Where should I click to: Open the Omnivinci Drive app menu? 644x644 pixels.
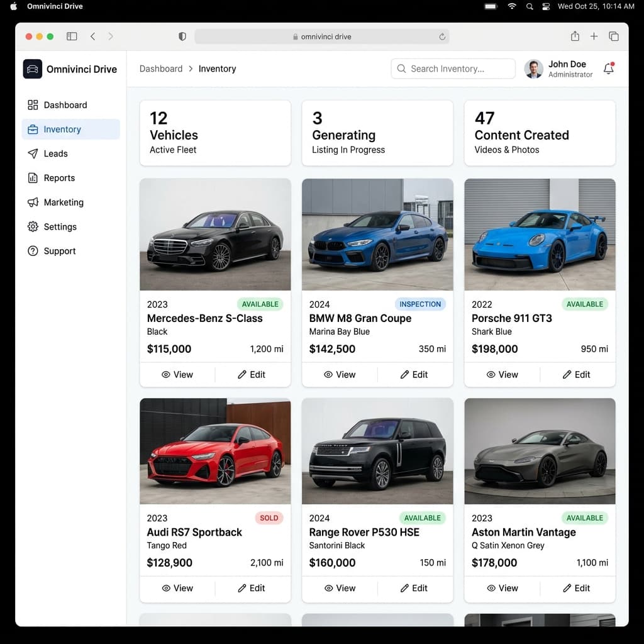coord(54,7)
